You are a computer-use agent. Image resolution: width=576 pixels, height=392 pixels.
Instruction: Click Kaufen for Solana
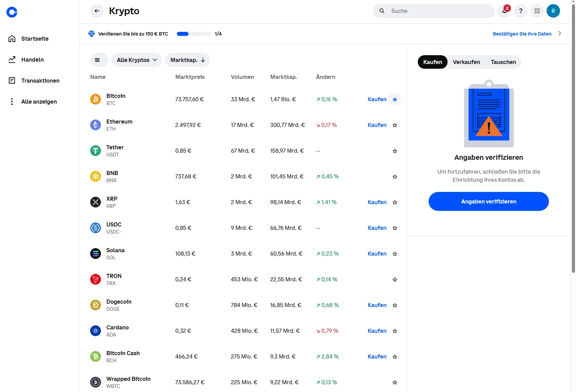click(x=377, y=254)
